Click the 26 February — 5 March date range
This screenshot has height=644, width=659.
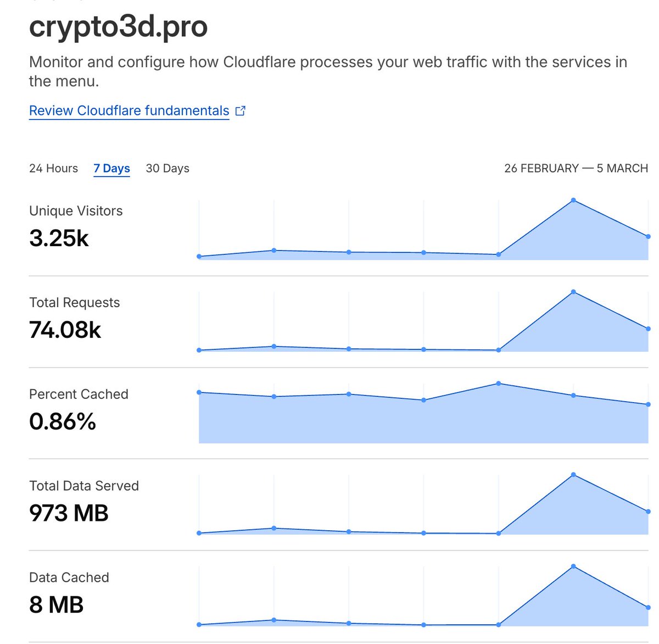(576, 168)
